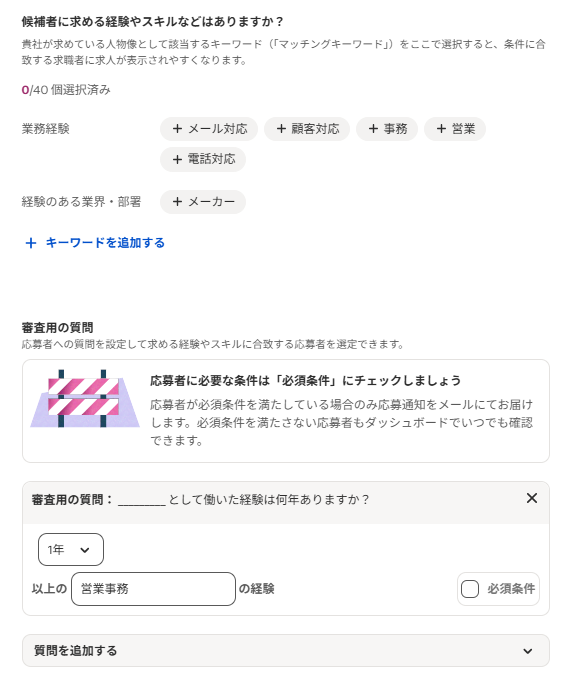Click the plus icon on 電話対応 chip
The width and height of the screenshot is (577, 681).
[177, 159]
